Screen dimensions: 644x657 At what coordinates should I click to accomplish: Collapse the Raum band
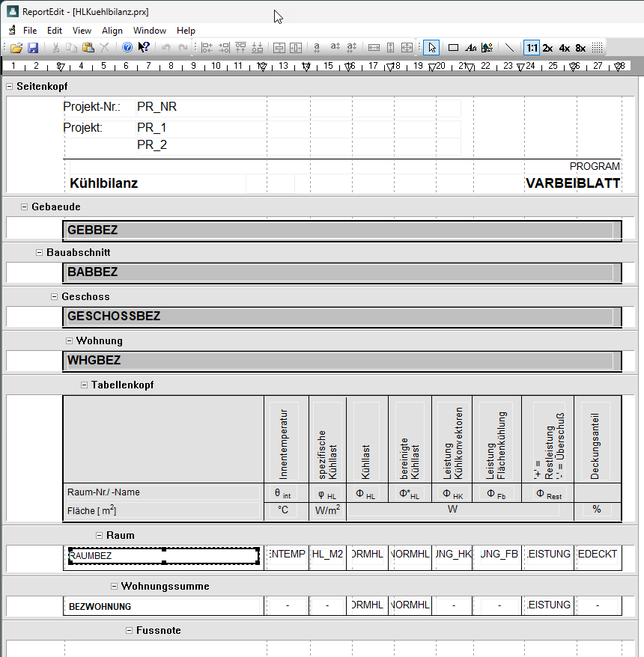(100, 536)
